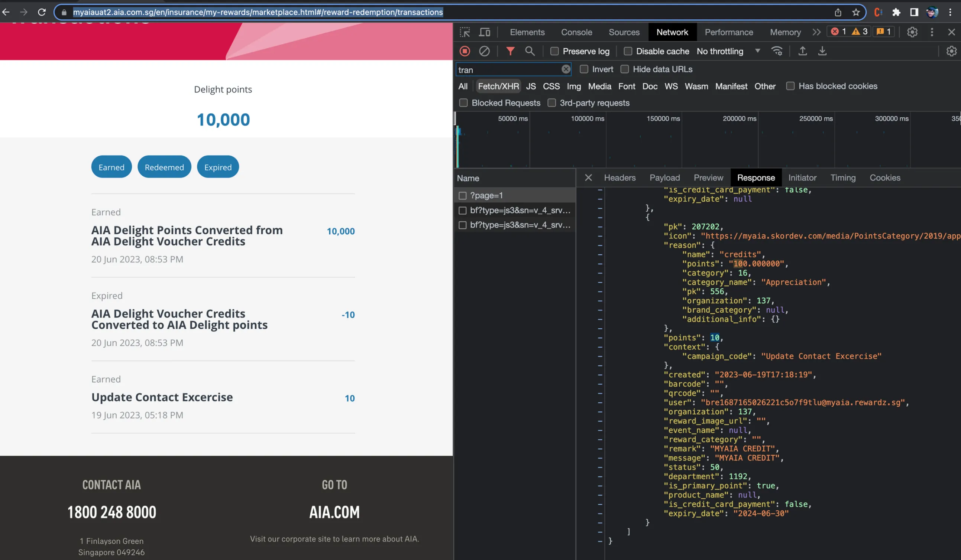Image resolution: width=961 pixels, height=560 pixels.
Task: Reload the current browser page
Action: tap(42, 12)
